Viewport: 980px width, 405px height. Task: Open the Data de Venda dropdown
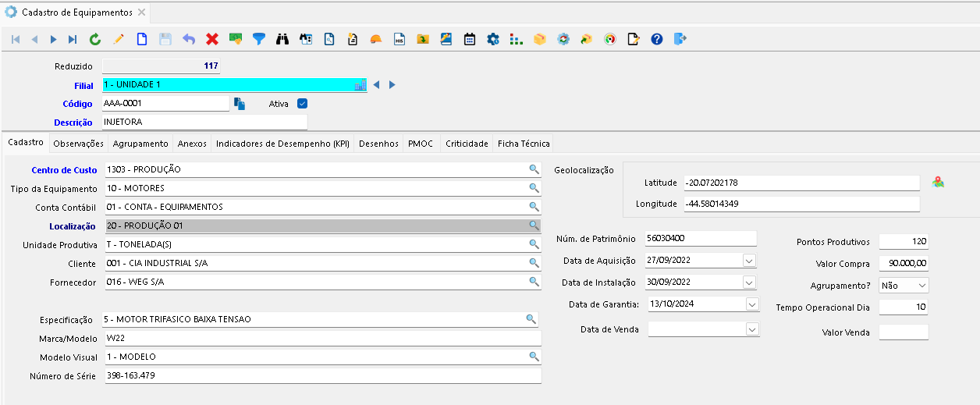pyautogui.click(x=751, y=329)
